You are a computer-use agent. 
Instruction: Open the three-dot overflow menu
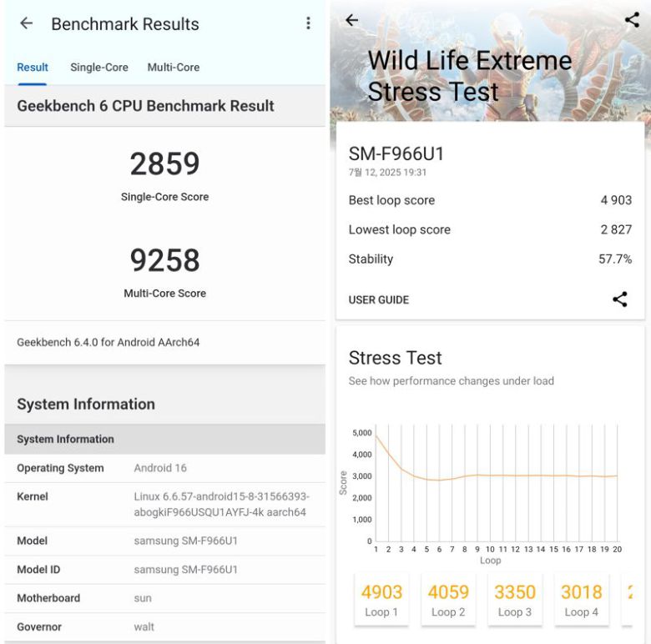(x=308, y=23)
